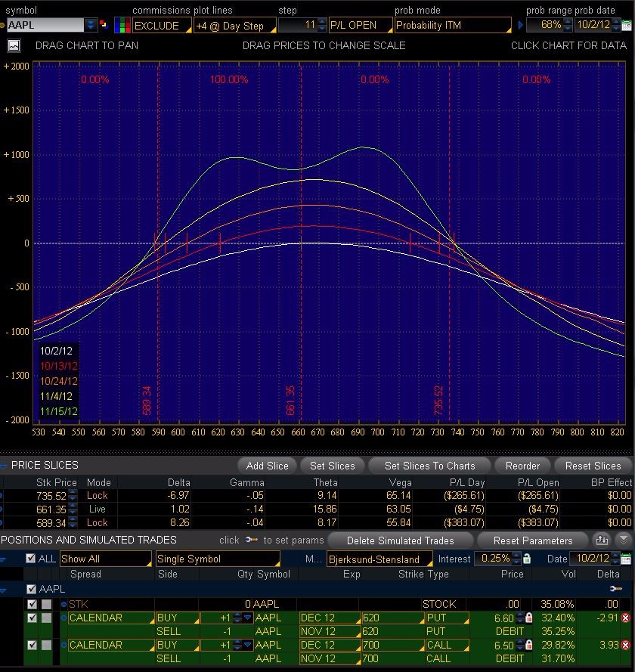635x672 pixels.
Task: Click the gray square on the STK row
Action: (x=46, y=604)
